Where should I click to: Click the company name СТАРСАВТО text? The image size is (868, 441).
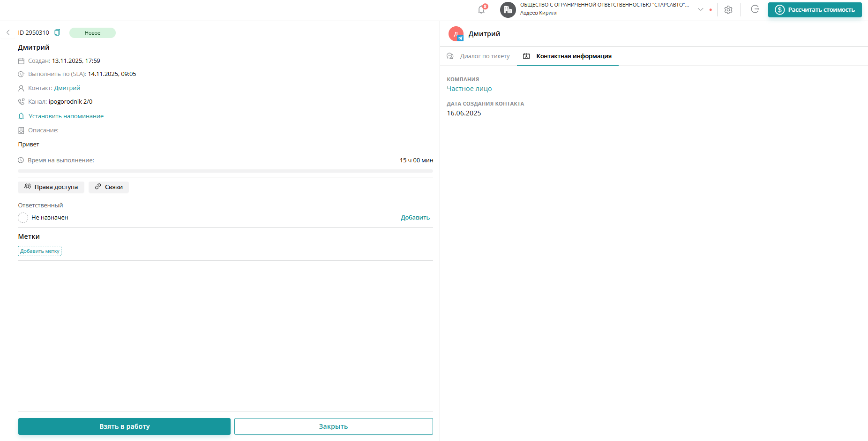(x=605, y=5)
